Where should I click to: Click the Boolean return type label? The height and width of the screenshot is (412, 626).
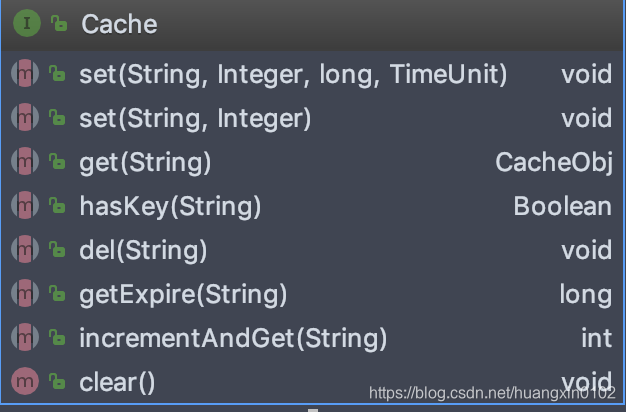point(563,206)
